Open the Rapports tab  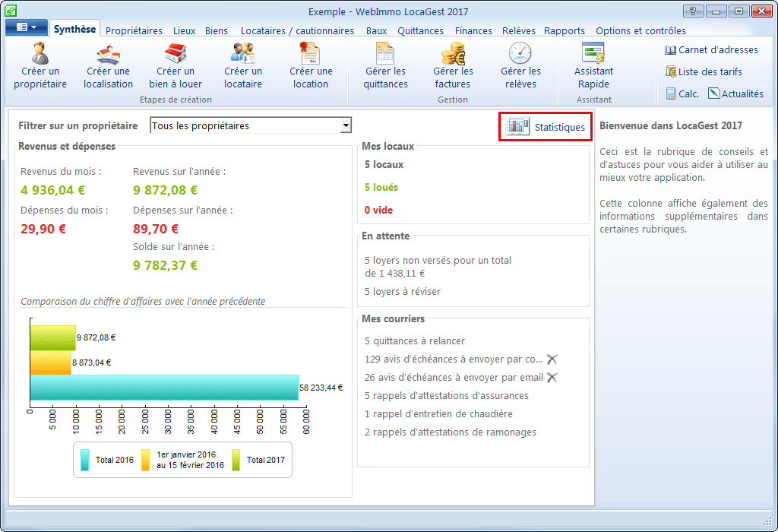[x=565, y=30]
